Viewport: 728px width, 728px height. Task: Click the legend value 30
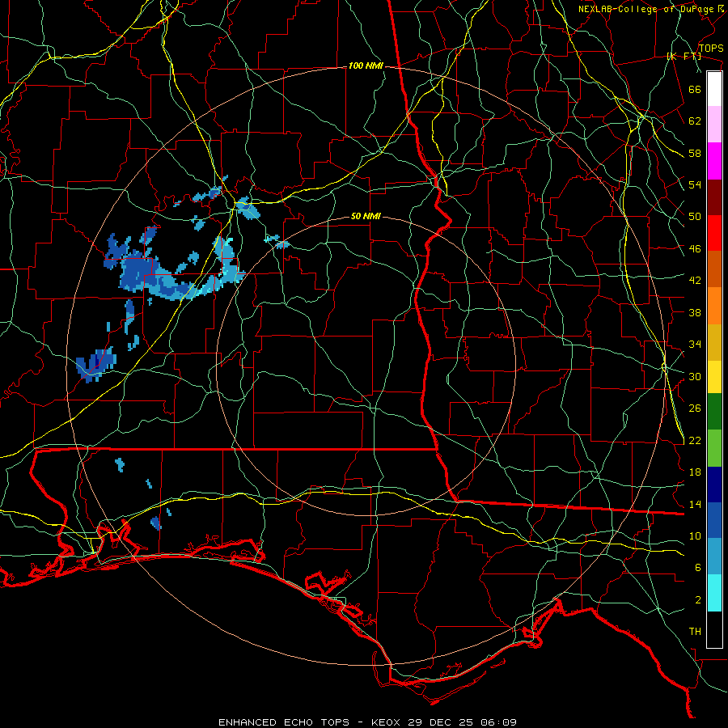pyautogui.click(x=695, y=376)
